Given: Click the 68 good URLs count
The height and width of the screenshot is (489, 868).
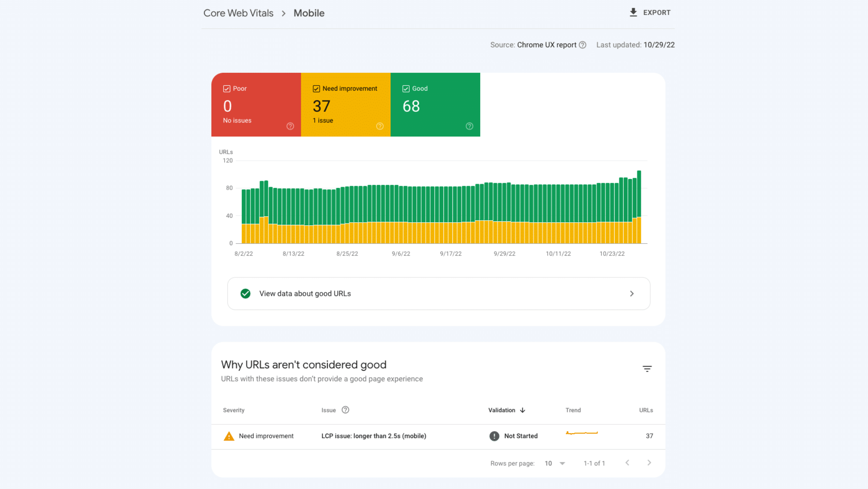Looking at the screenshot, I should point(411,106).
